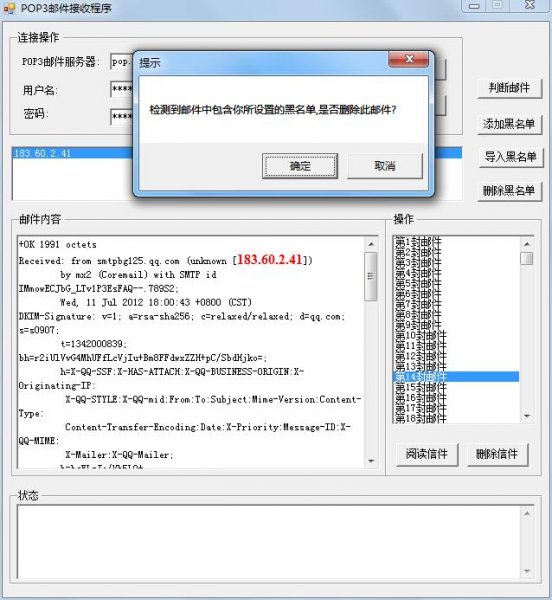Click the 添加黑名单 button
The height and width of the screenshot is (600, 552).
pos(510,124)
